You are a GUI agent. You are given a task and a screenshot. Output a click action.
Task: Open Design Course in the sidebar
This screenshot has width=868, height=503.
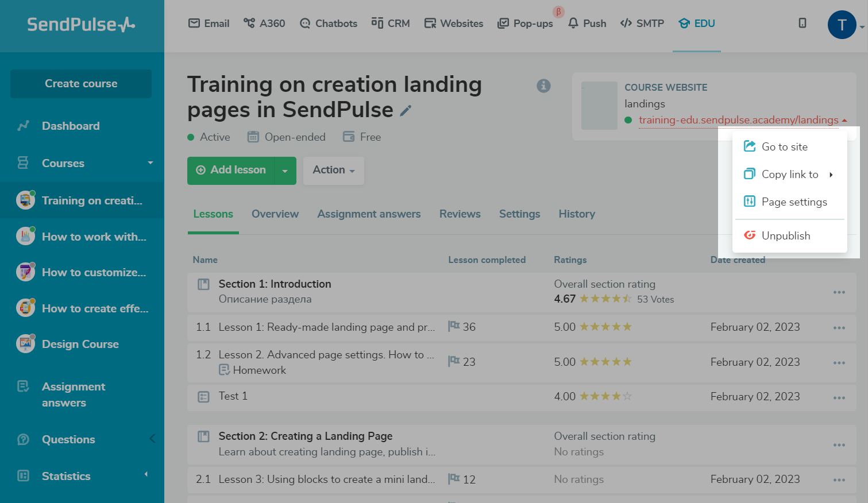click(80, 344)
